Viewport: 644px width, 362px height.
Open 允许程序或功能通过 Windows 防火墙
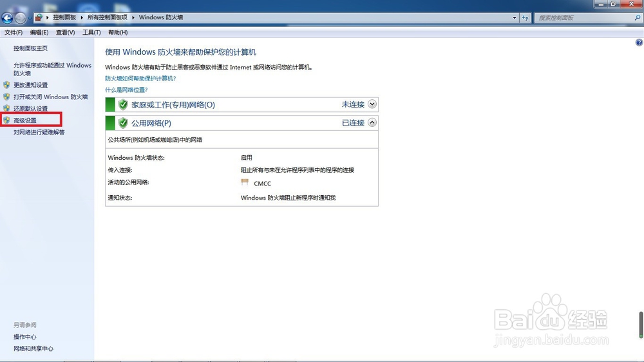[52, 69]
